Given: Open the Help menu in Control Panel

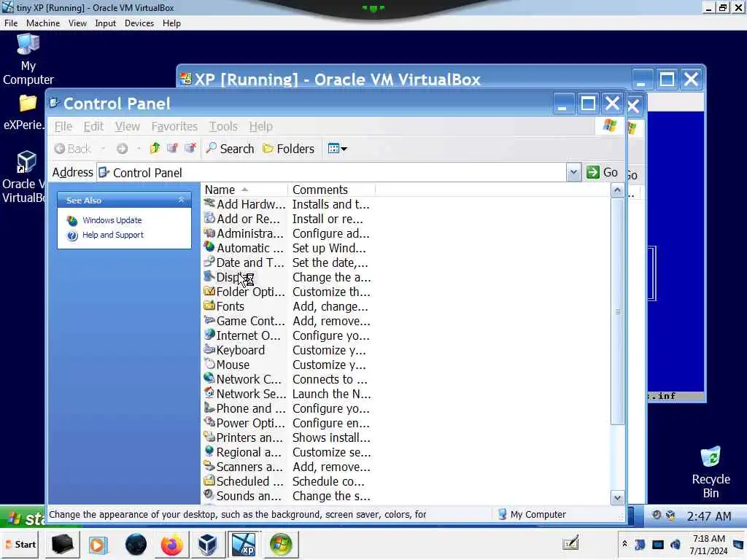Looking at the screenshot, I should 261,127.
